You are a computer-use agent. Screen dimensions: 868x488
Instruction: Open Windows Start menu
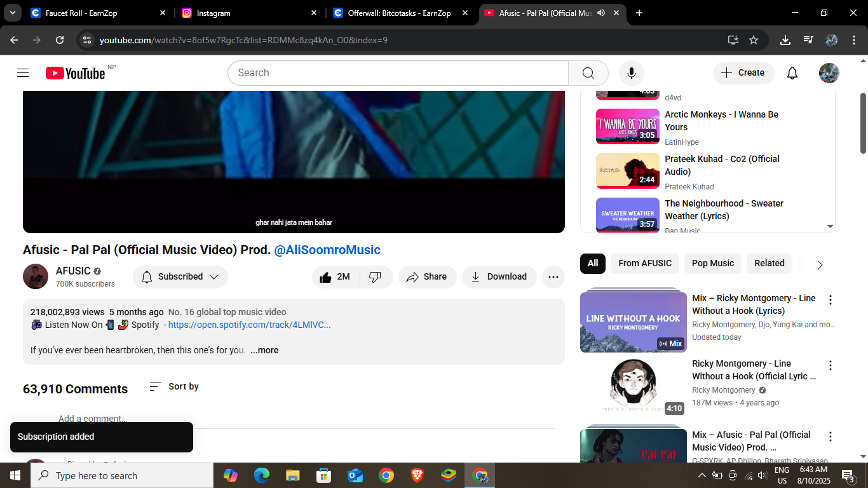click(x=15, y=475)
